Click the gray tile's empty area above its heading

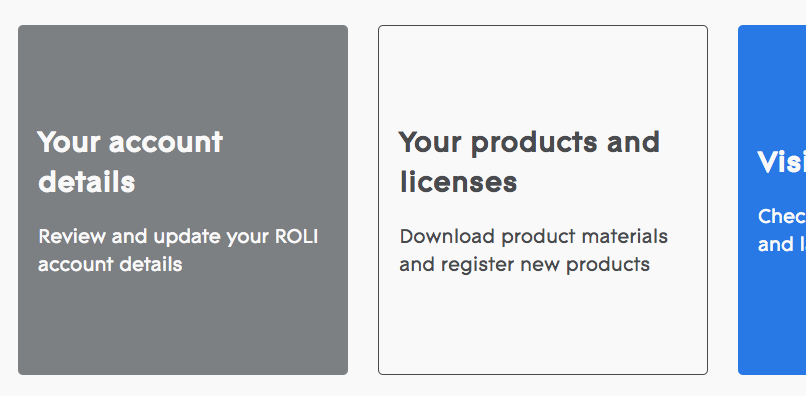coord(183,75)
